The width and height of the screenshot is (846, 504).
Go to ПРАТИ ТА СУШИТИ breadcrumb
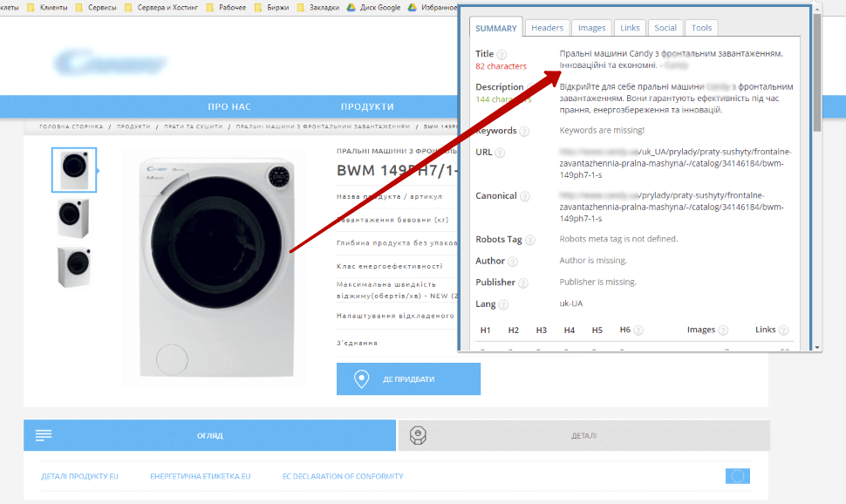tap(193, 126)
